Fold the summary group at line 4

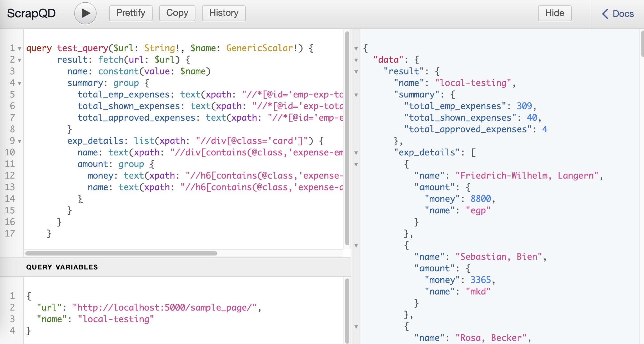tap(19, 83)
